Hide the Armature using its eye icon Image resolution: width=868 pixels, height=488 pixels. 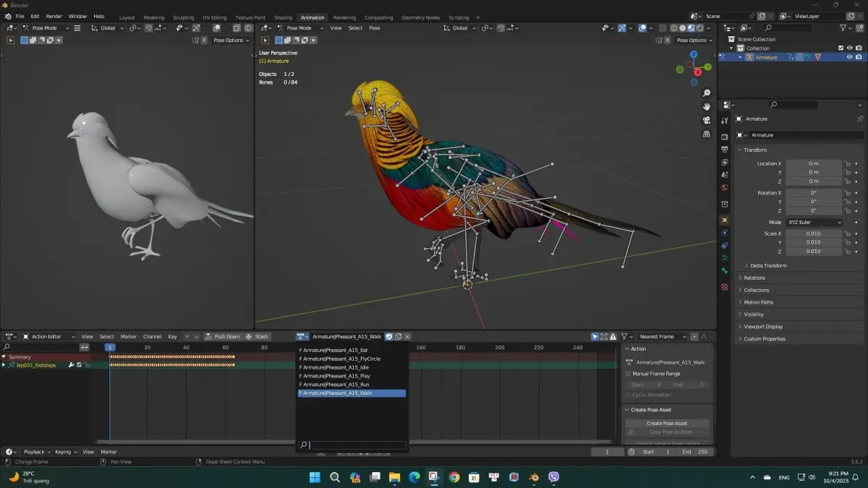pos(849,57)
